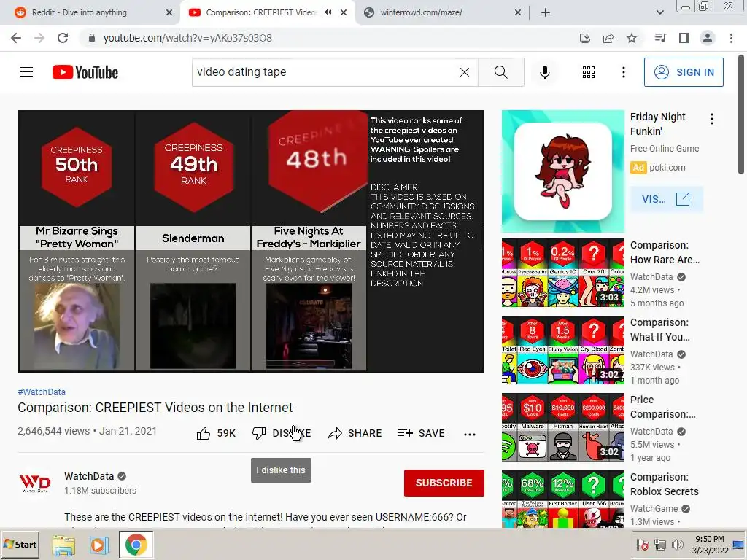Click the install app icon in address bar
The width and height of the screenshot is (747, 560).
(584, 38)
